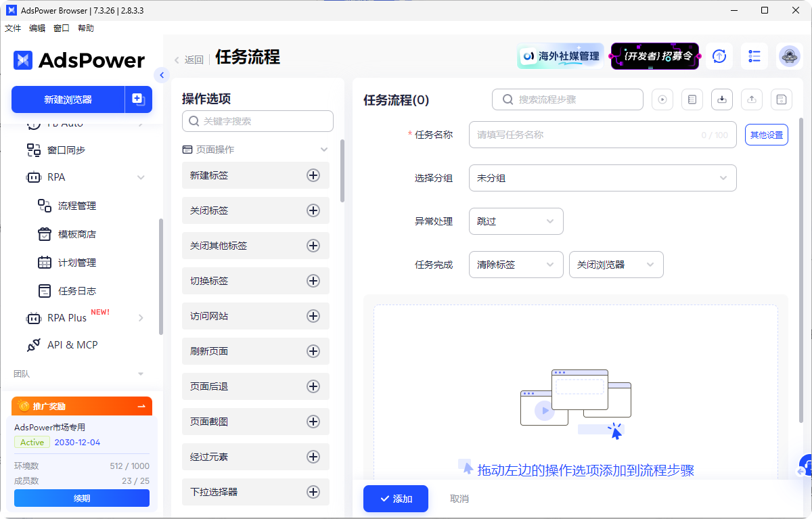Open the 异常处理 exception handling dropdown
Viewport: 812px width, 519px height.
click(x=516, y=221)
